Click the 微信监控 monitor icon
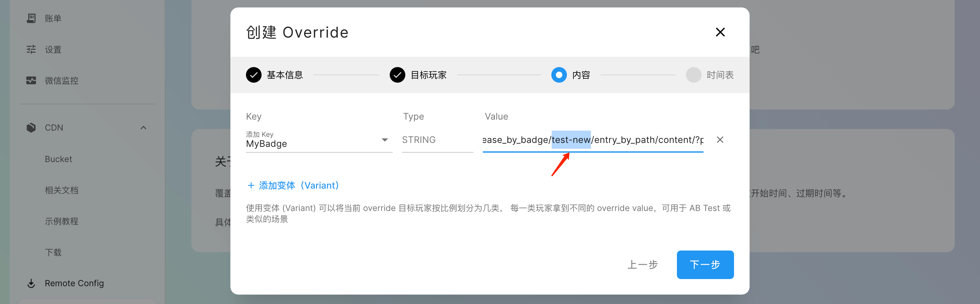This screenshot has height=304, width=980. 31,81
